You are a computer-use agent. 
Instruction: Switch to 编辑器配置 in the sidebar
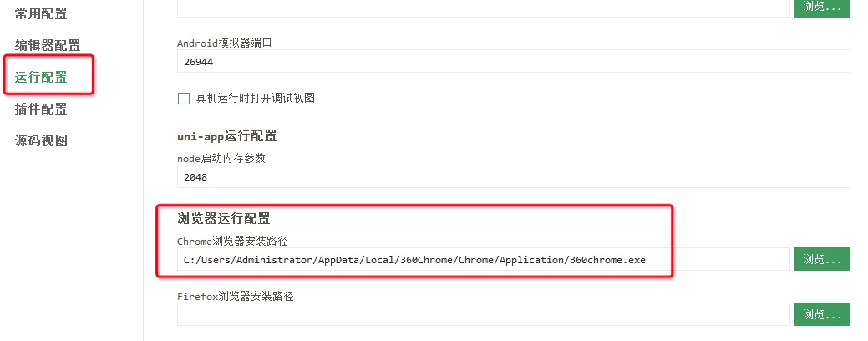[48, 44]
